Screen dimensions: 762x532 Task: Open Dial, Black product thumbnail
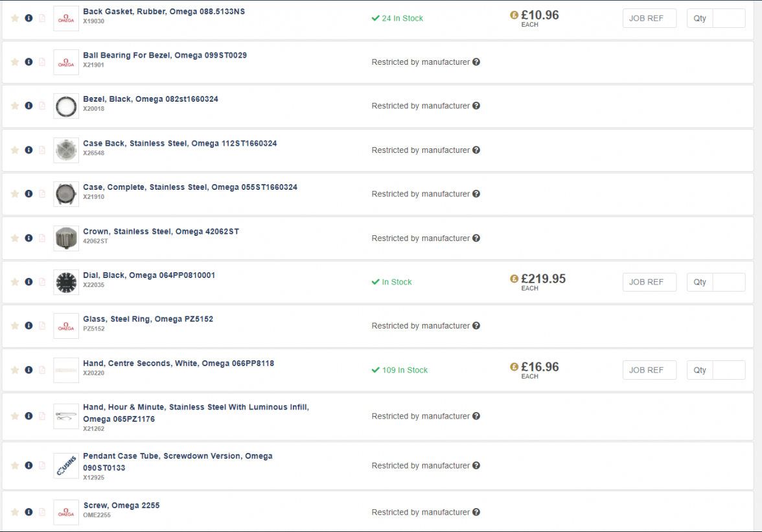66,282
